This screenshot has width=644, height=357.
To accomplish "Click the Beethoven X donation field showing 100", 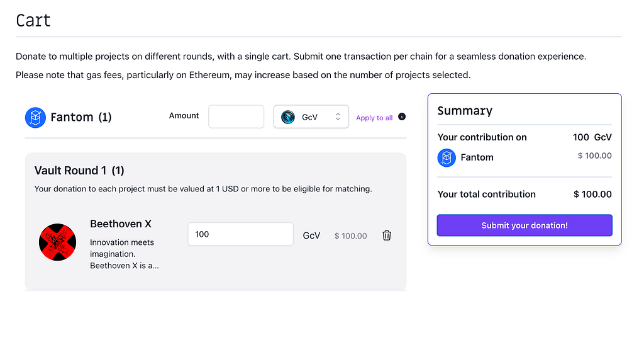I will pos(241,234).
